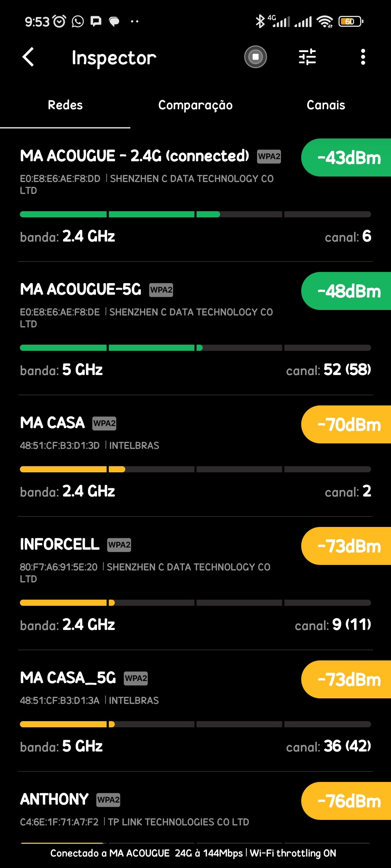
Task: Switch to the Canais tab
Action: point(326,105)
